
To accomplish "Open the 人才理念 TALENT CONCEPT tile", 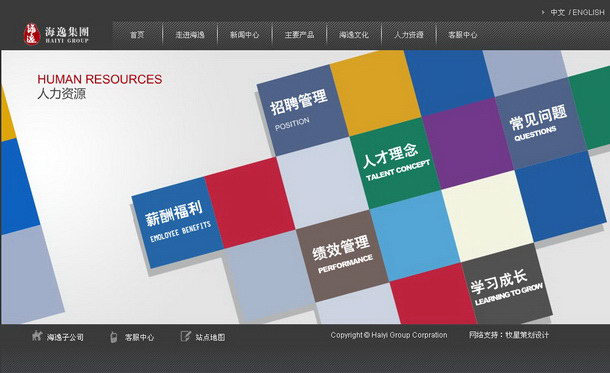I will [x=395, y=163].
